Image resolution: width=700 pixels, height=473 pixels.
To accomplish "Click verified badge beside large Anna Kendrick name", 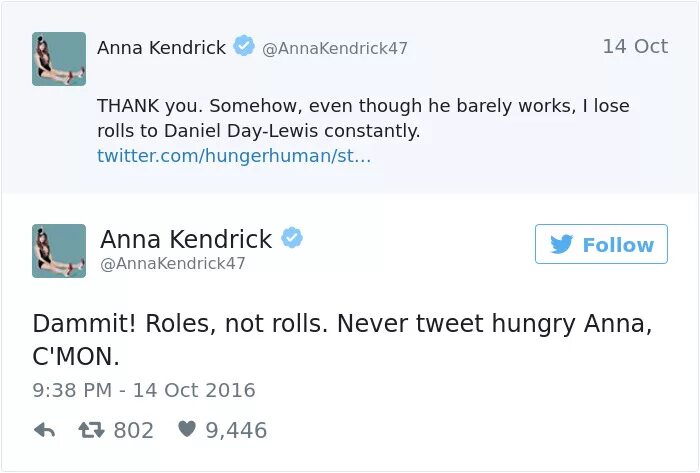I will (x=292, y=239).
